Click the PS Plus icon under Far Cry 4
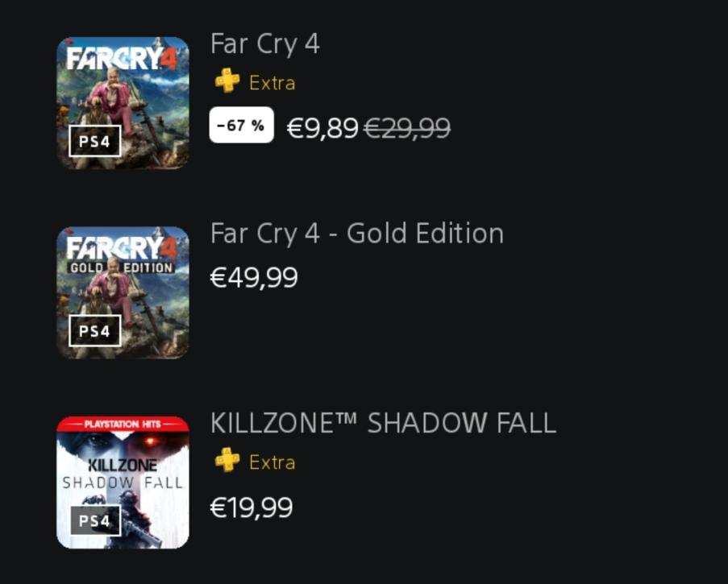728x584 pixels. click(227, 82)
